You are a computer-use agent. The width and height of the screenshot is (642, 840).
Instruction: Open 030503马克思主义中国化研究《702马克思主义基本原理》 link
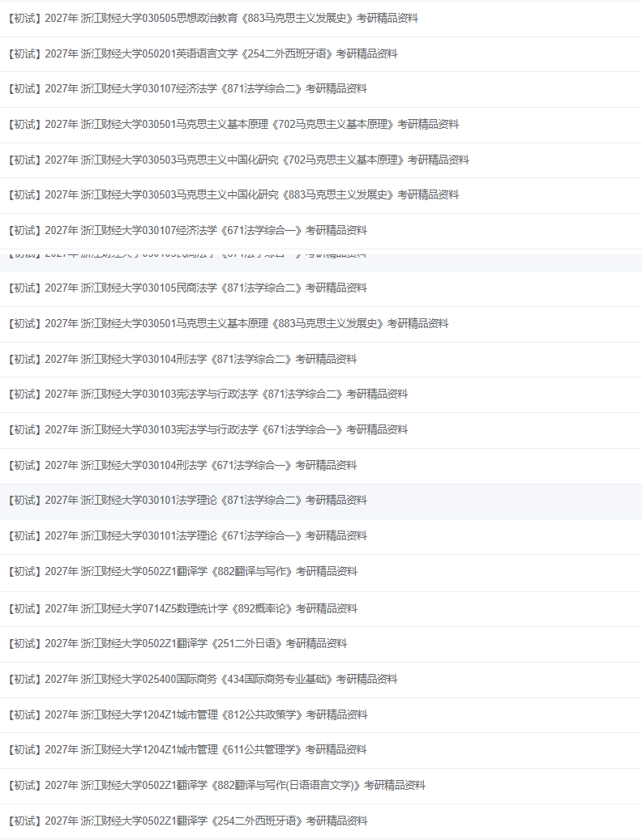pos(238,160)
